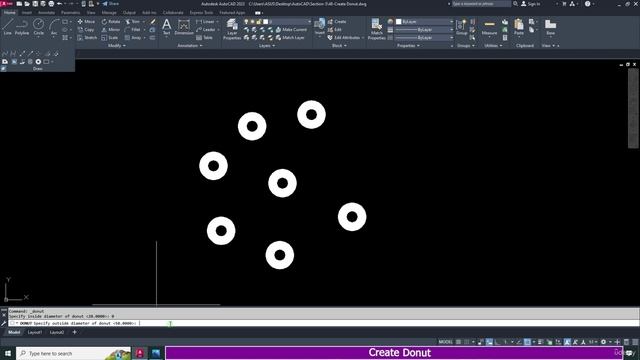Insert a Table
Image resolution: width=640 pixels, height=360 pixels.
pos(204,38)
